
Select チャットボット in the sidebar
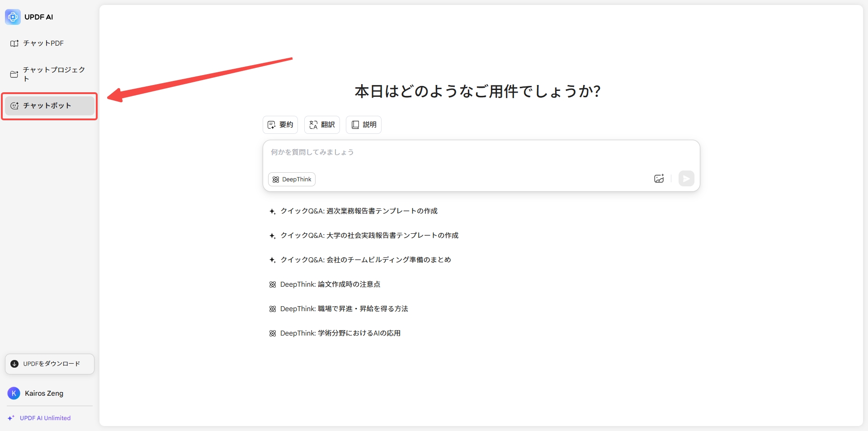point(49,105)
